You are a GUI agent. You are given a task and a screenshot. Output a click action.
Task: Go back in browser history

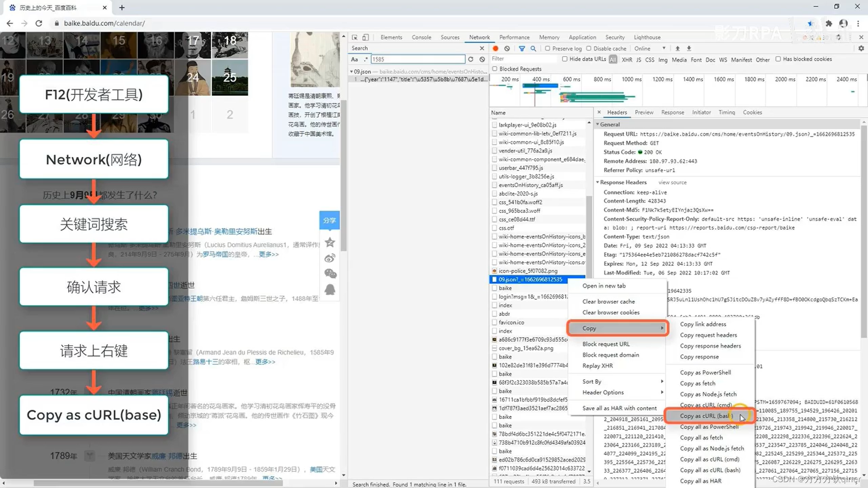tap(10, 23)
